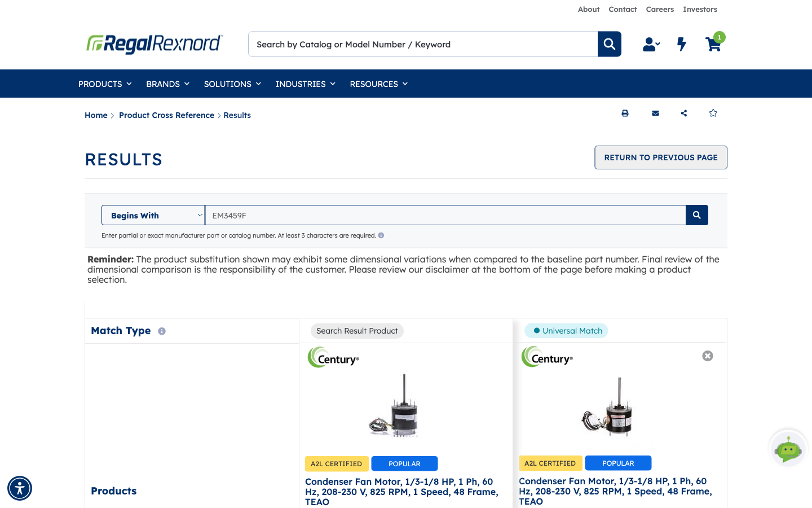Expand the INDUSTRIES menu

tap(305, 84)
